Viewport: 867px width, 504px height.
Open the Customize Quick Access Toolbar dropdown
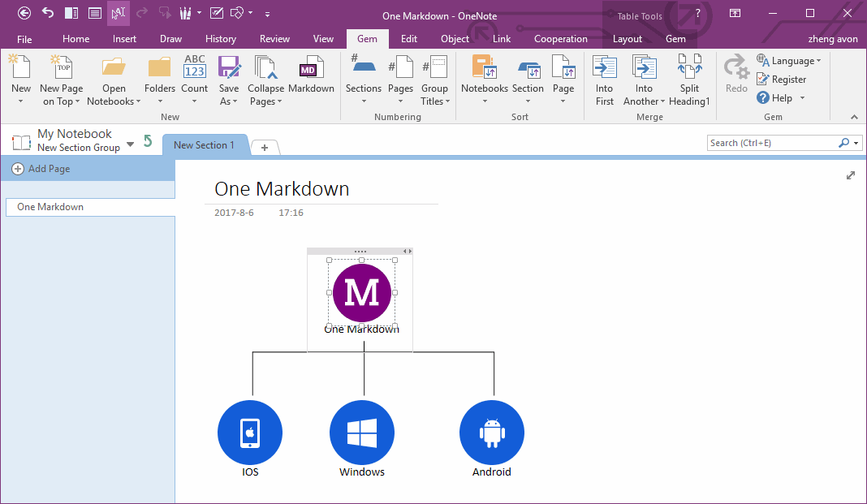(x=267, y=14)
